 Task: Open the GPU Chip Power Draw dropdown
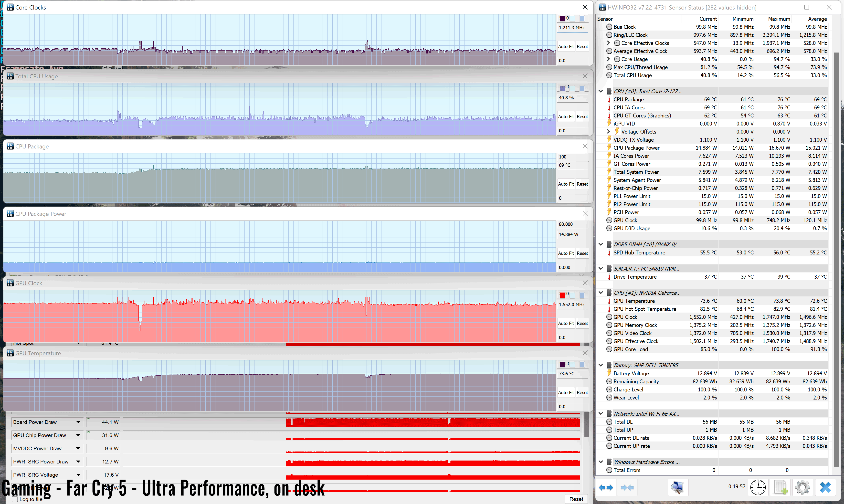click(x=78, y=435)
